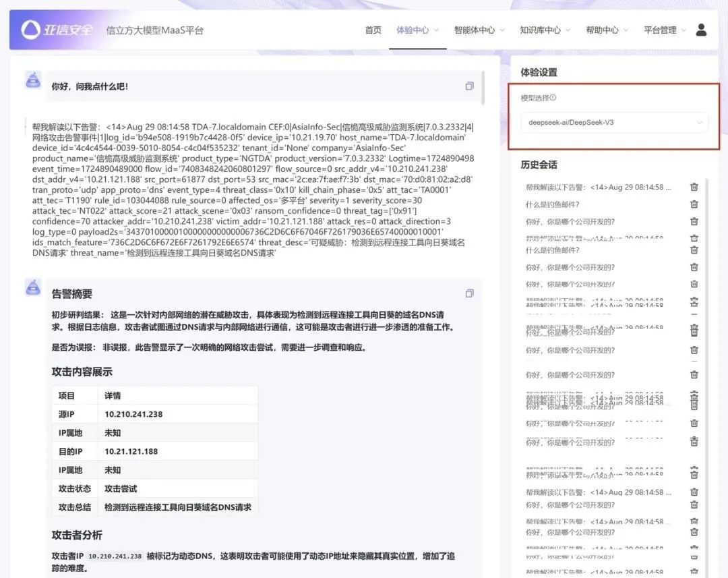The image size is (728, 578).
Task: Open the deepseek-ai/DeepSeek-V3 model dropdown
Action: pyautogui.click(x=614, y=123)
